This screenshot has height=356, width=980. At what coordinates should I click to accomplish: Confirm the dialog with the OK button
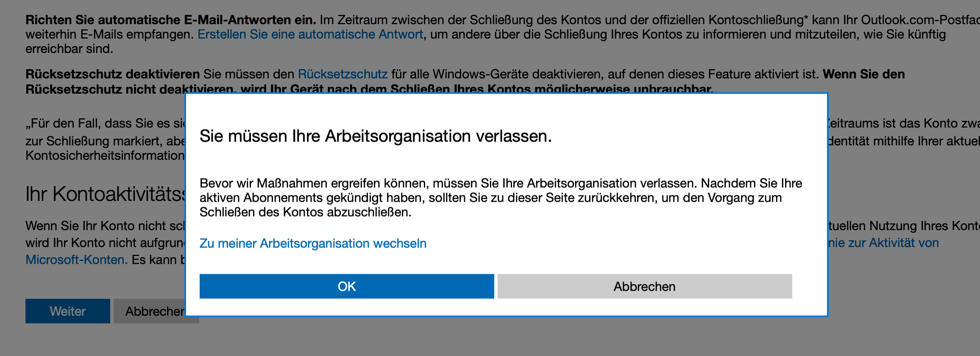click(x=347, y=286)
